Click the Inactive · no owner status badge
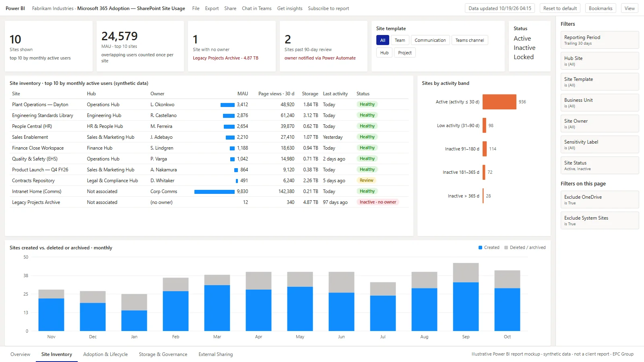Viewport: 644px width, 362px height. click(378, 202)
